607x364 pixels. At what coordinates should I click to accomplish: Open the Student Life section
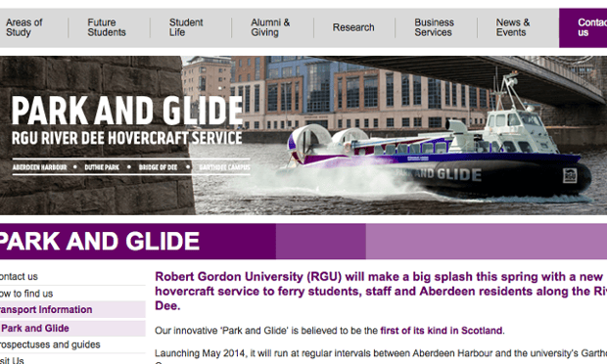point(186,27)
